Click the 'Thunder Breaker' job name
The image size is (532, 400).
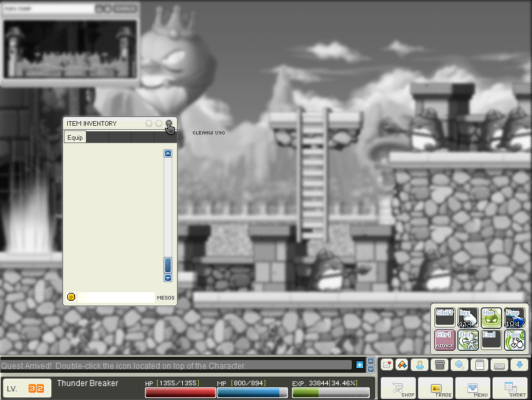pos(88,383)
